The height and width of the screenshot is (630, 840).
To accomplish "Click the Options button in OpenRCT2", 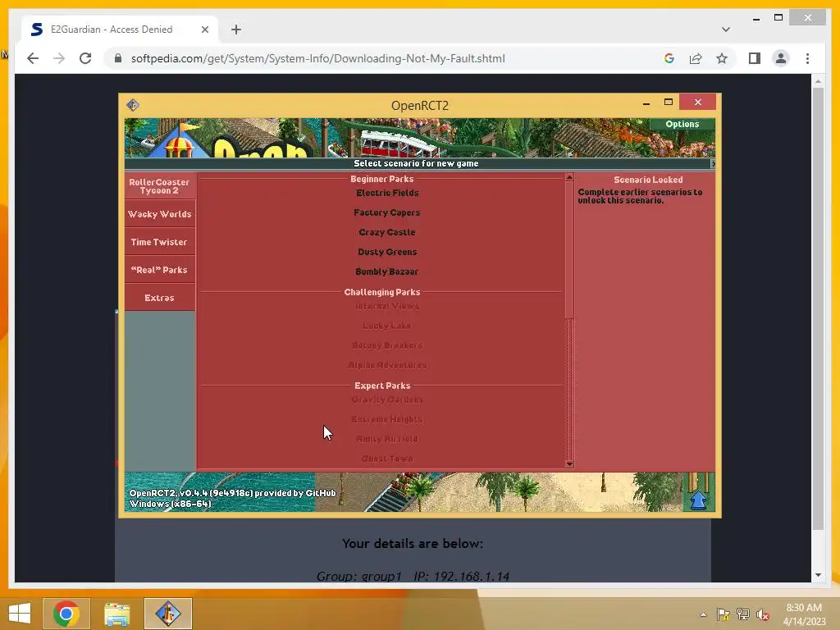I will (x=682, y=124).
